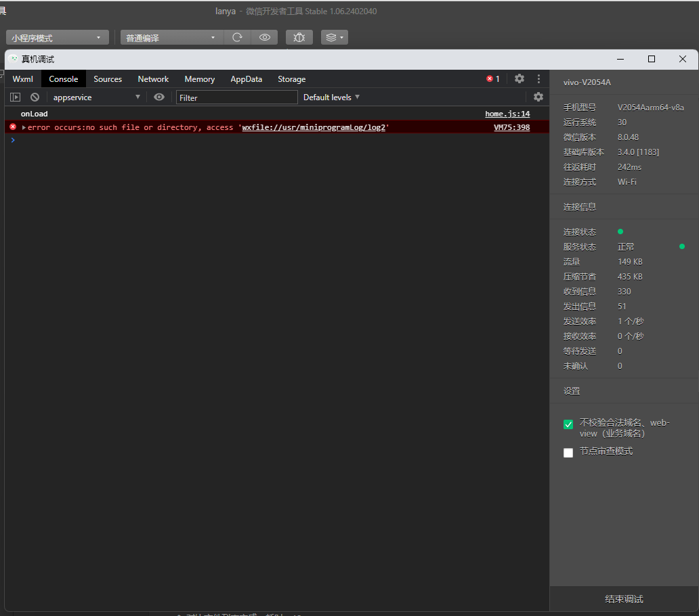Screen dimensions: 699x616
Task: Switch to the Wxml tab
Action: [x=23, y=79]
